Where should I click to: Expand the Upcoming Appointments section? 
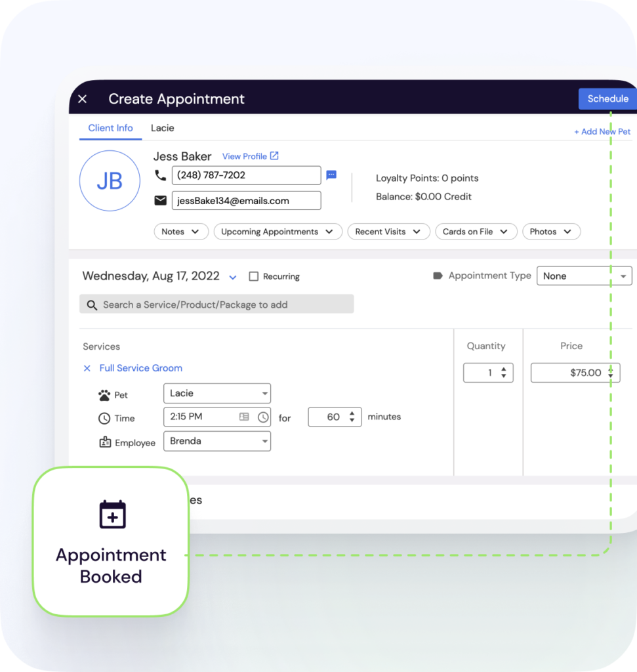[x=277, y=232]
